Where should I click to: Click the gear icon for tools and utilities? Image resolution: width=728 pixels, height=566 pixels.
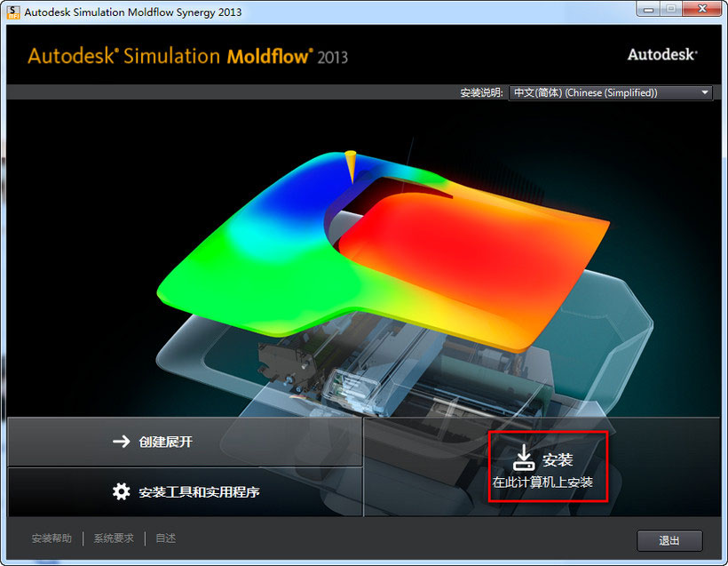pos(121,491)
